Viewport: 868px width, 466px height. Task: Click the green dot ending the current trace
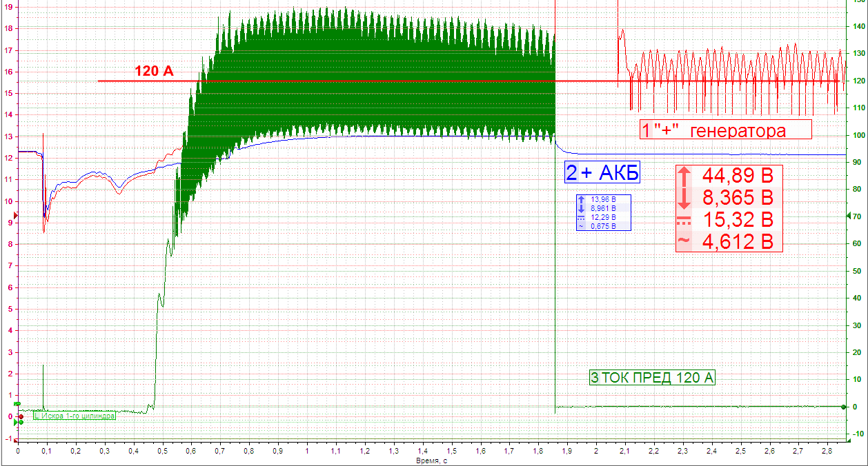[x=844, y=407]
